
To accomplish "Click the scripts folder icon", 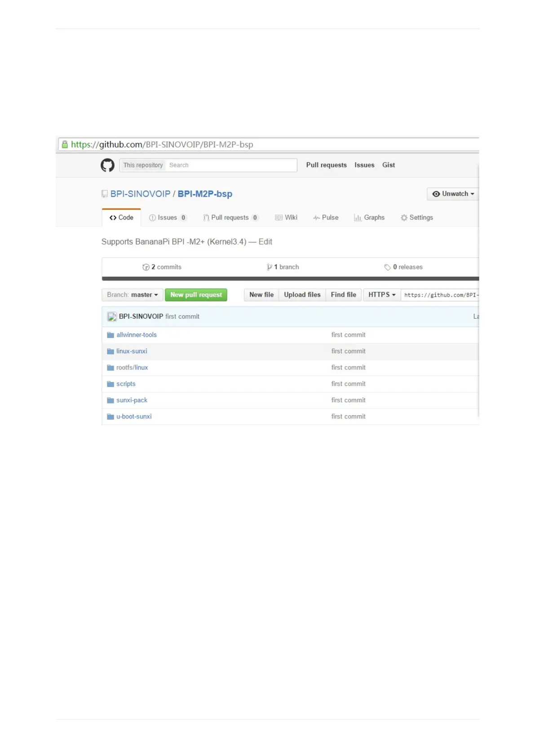I will (111, 384).
